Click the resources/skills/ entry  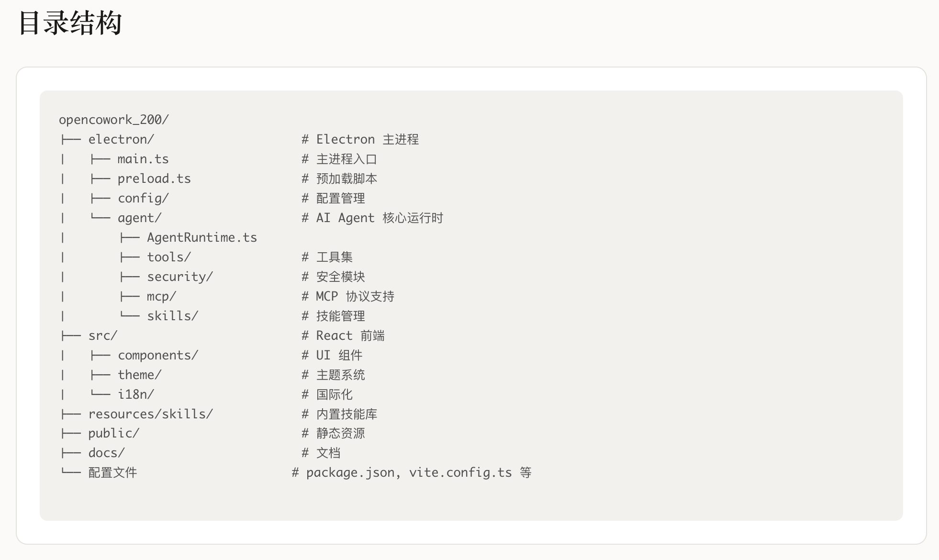(x=151, y=414)
